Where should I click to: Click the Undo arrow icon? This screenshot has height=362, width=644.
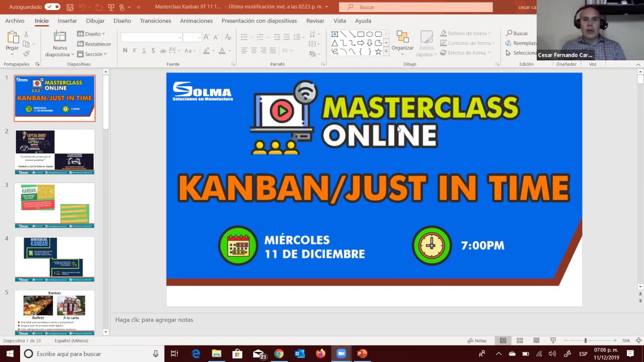tap(82, 7)
